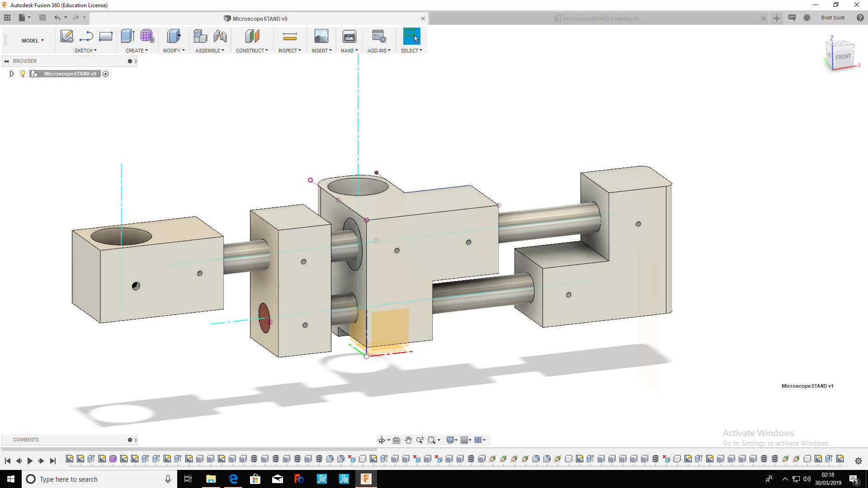Select the Extrude tool icon
This screenshot has width=868, height=488.
[x=128, y=36]
